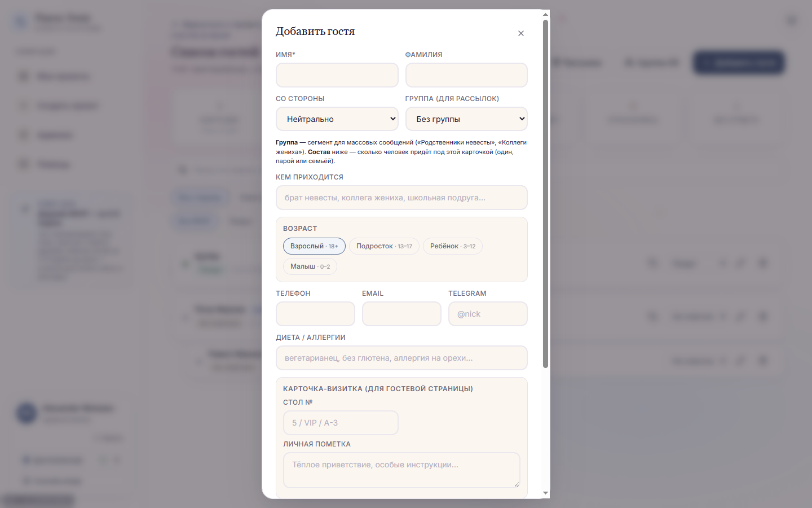Click the Телефон input field
The width and height of the screenshot is (812, 508).
[315, 314]
